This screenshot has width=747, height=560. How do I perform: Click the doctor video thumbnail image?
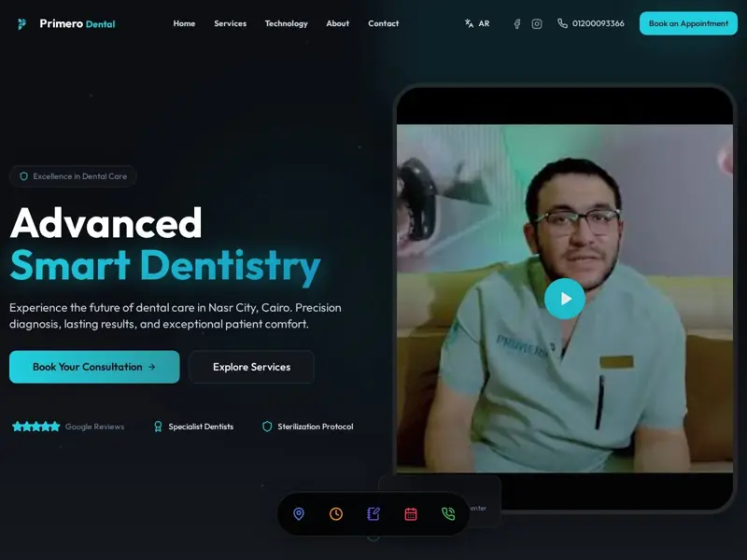pos(565,299)
